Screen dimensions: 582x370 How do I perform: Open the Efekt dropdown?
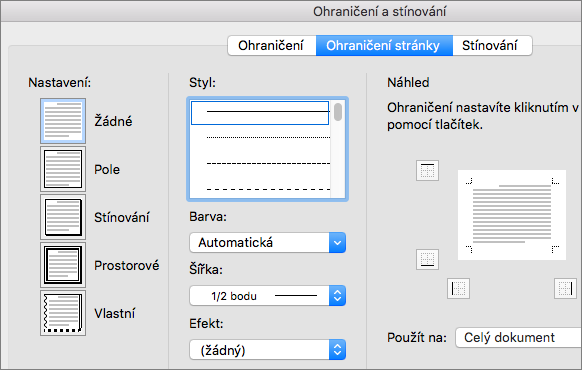coord(267,350)
